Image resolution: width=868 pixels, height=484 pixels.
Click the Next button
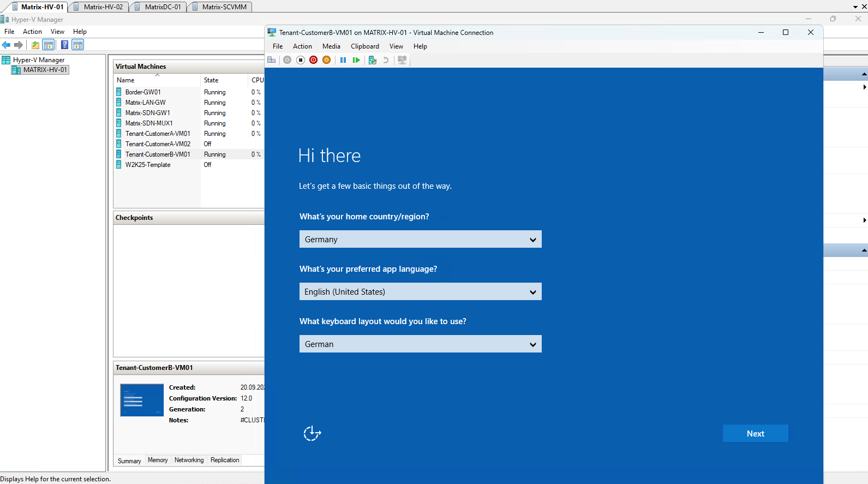pyautogui.click(x=756, y=433)
